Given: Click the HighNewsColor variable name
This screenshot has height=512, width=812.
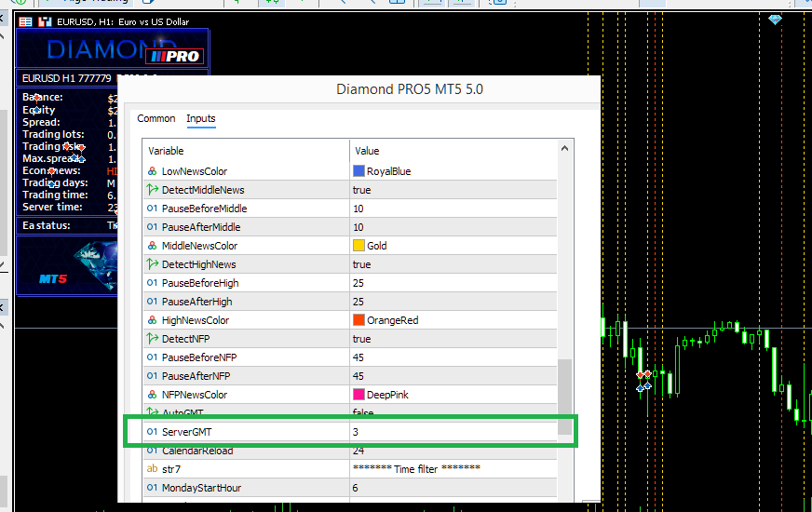Looking at the screenshot, I should click(196, 320).
